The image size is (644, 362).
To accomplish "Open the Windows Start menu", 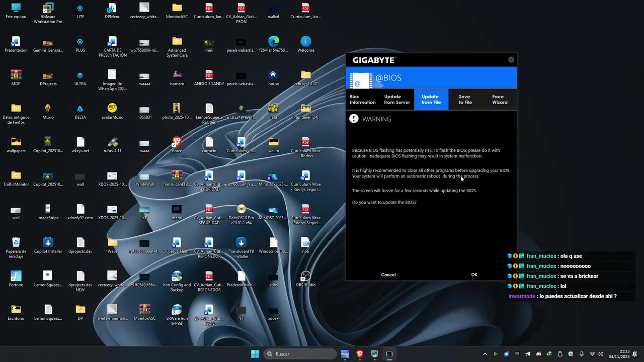I will coord(255,354).
